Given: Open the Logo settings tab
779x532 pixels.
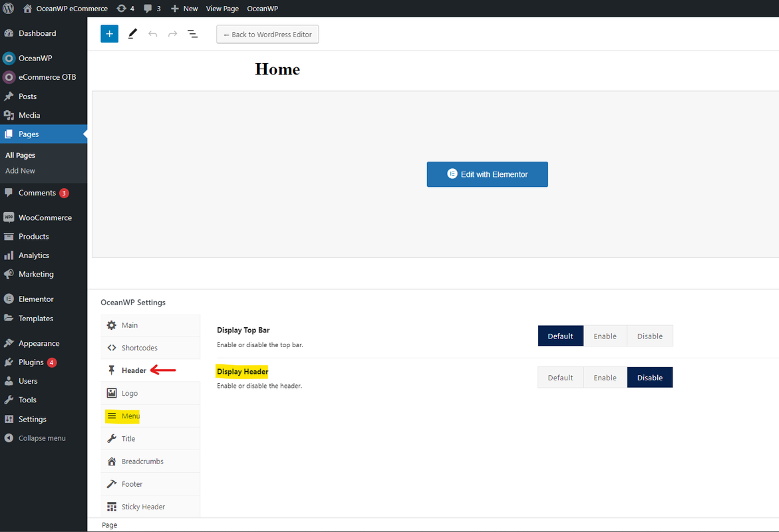Looking at the screenshot, I should [x=150, y=393].
